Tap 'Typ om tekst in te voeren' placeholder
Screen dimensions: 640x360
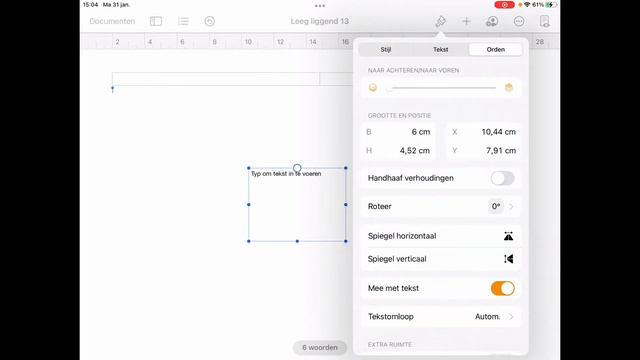[x=286, y=174]
